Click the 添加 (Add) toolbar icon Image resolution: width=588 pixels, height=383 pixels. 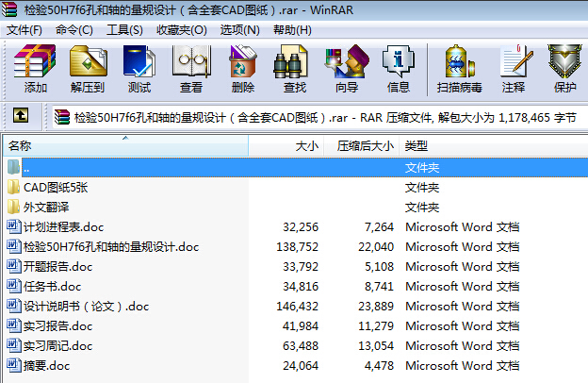tap(35, 61)
